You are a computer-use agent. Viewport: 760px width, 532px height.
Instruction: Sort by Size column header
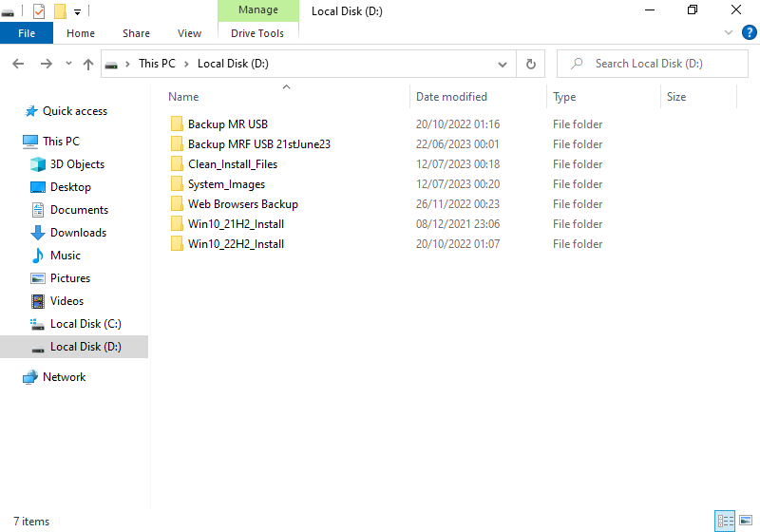[676, 97]
